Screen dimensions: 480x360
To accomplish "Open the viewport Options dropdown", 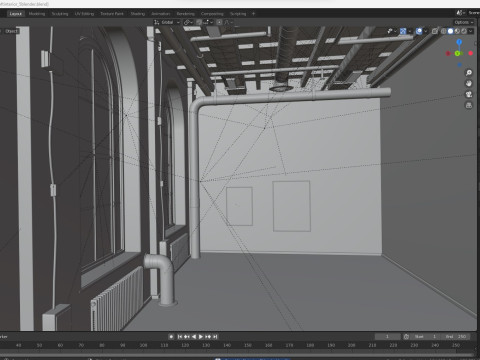I will click(464, 22).
